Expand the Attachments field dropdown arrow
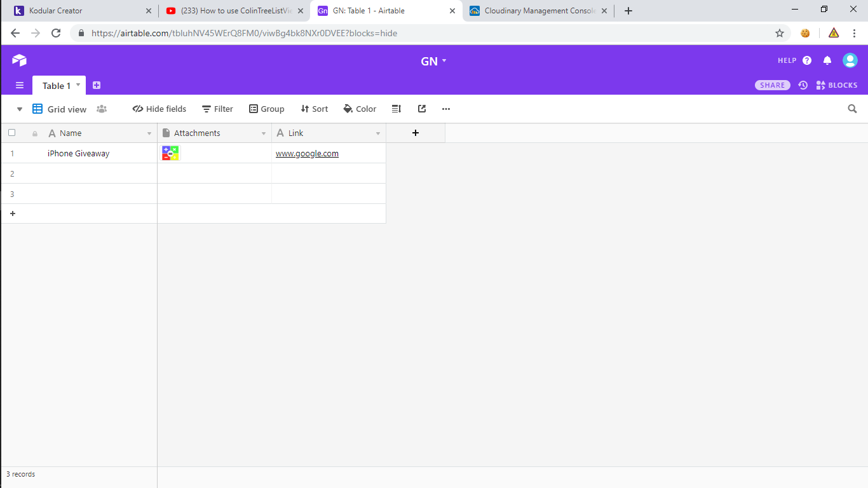868x488 pixels. click(264, 133)
